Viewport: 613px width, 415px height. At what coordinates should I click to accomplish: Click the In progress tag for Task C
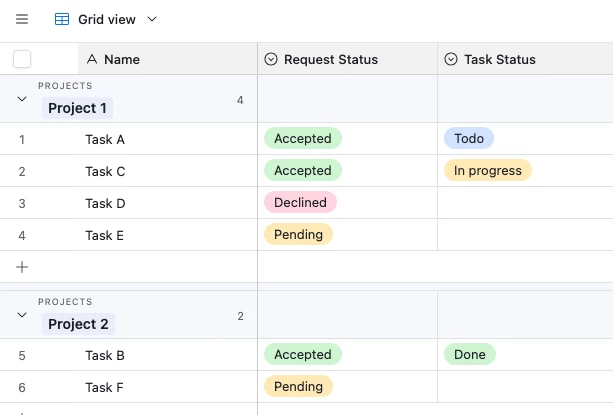(487, 171)
